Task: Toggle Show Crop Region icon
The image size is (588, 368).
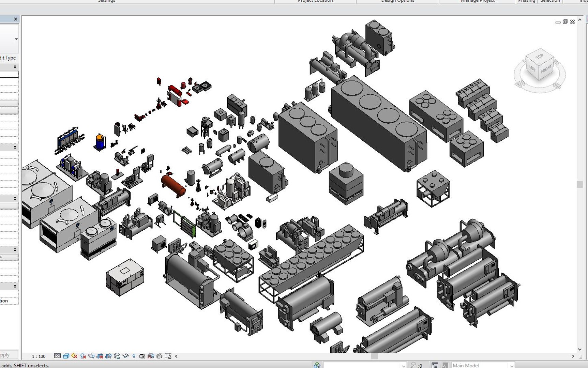Action: tap(108, 356)
